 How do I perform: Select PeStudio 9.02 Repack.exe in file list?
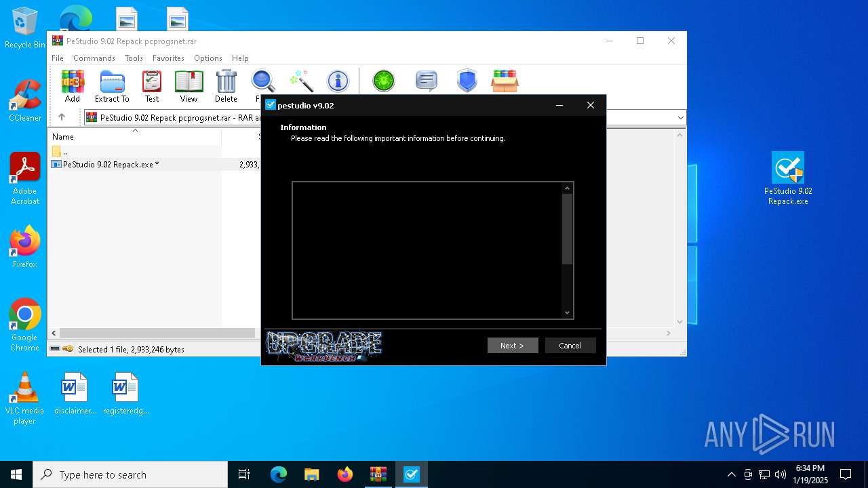pos(111,164)
